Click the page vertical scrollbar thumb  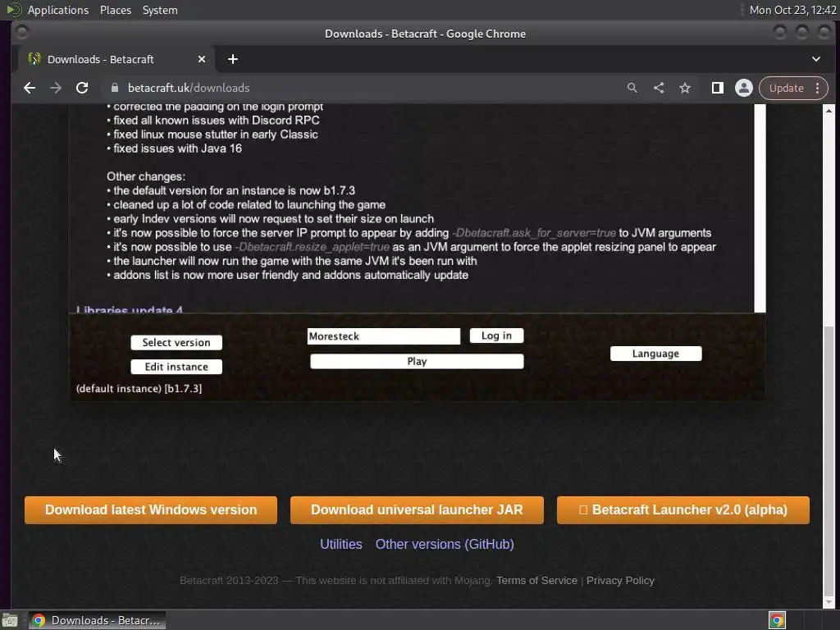(829, 462)
